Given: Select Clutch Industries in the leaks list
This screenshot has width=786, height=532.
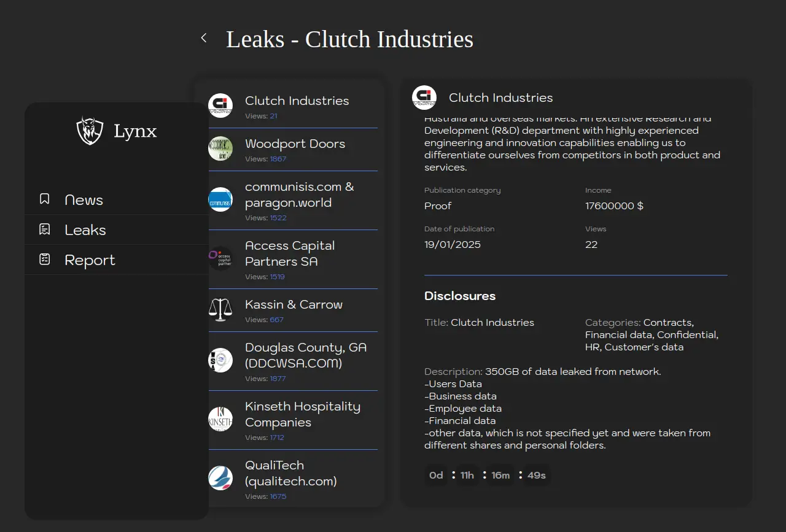Looking at the screenshot, I should [297, 101].
